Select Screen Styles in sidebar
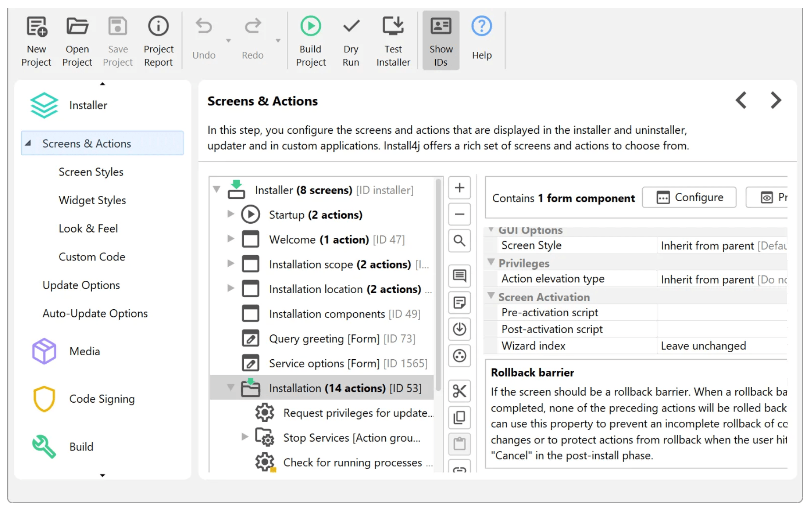Image resolution: width=812 pixels, height=513 pixels. click(x=91, y=172)
